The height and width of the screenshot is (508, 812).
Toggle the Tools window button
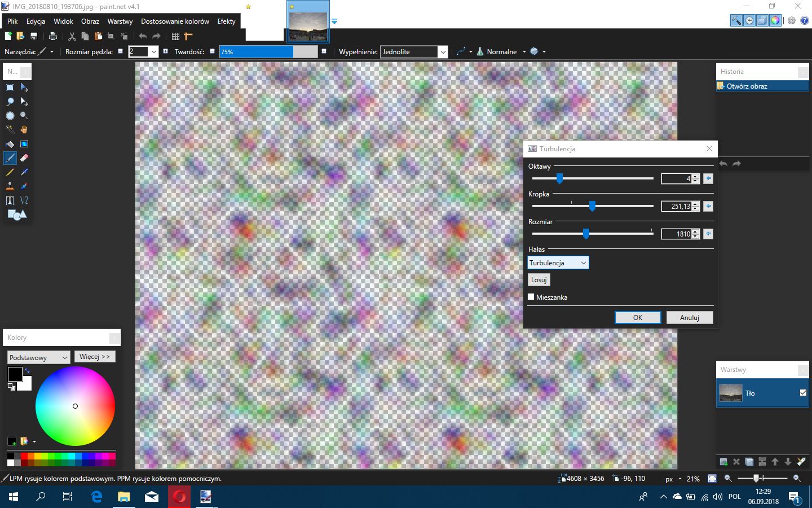click(x=736, y=20)
